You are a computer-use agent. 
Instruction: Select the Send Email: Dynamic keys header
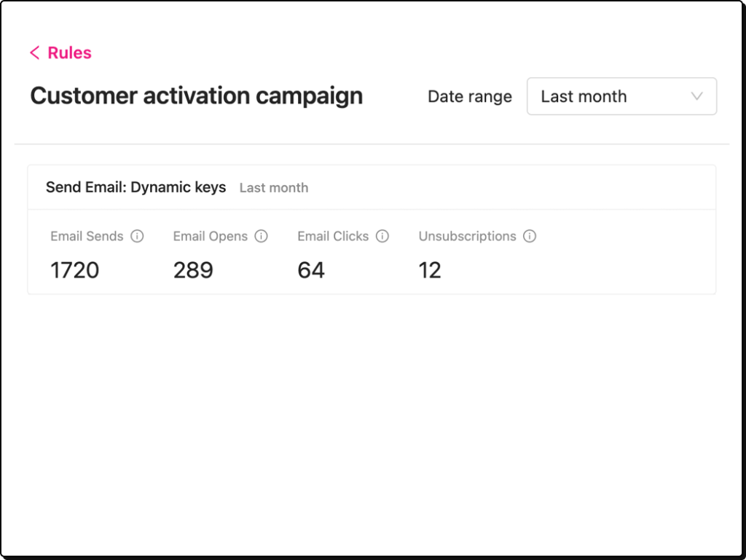[136, 187]
